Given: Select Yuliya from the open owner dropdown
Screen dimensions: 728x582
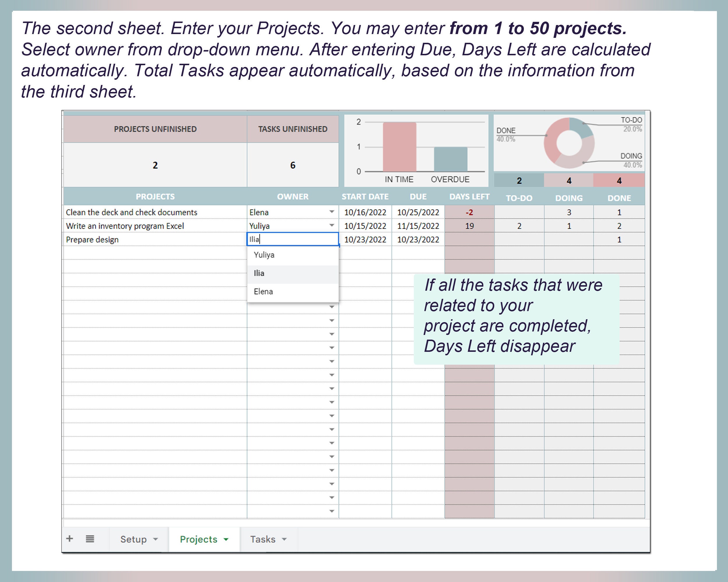Looking at the screenshot, I should tap(264, 255).
